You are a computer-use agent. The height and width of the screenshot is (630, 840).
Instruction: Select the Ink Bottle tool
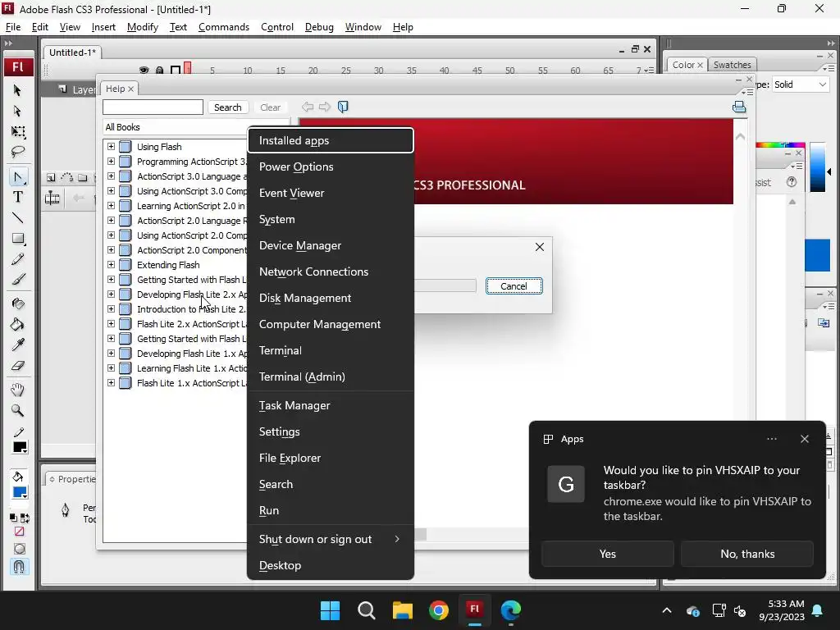pyautogui.click(x=18, y=304)
